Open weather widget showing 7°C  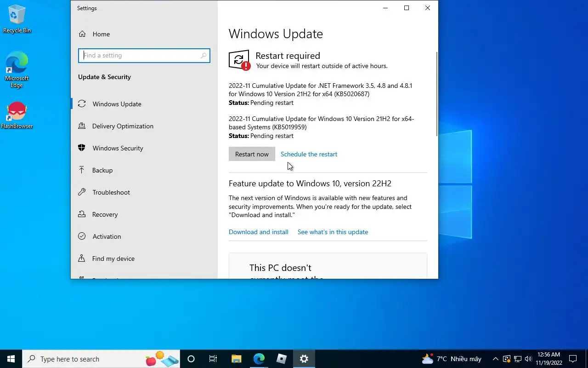(452, 359)
